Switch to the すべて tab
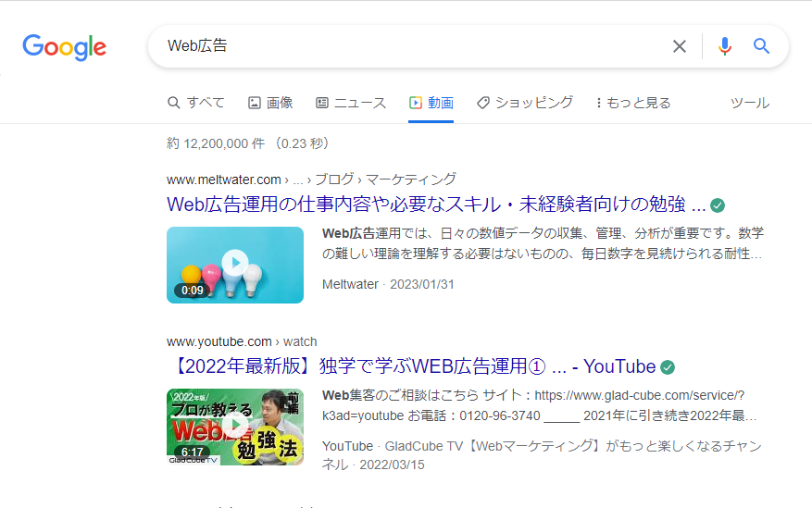Screen dimensions: 812x508 195,103
